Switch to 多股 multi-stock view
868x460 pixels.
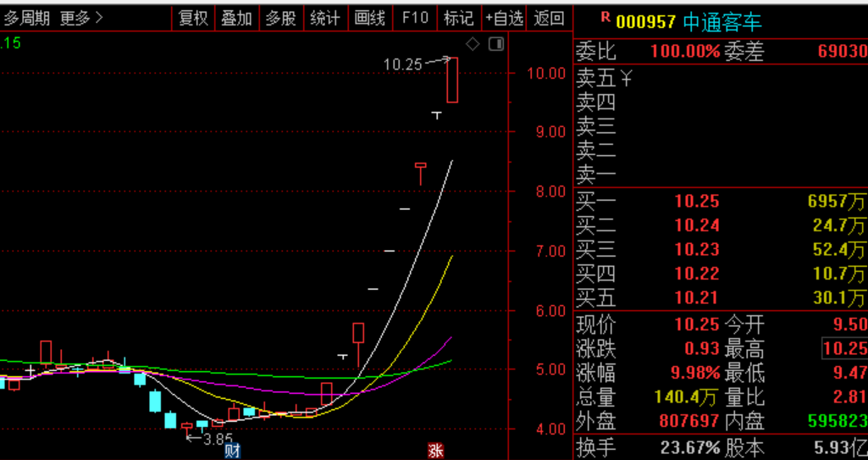click(x=280, y=18)
